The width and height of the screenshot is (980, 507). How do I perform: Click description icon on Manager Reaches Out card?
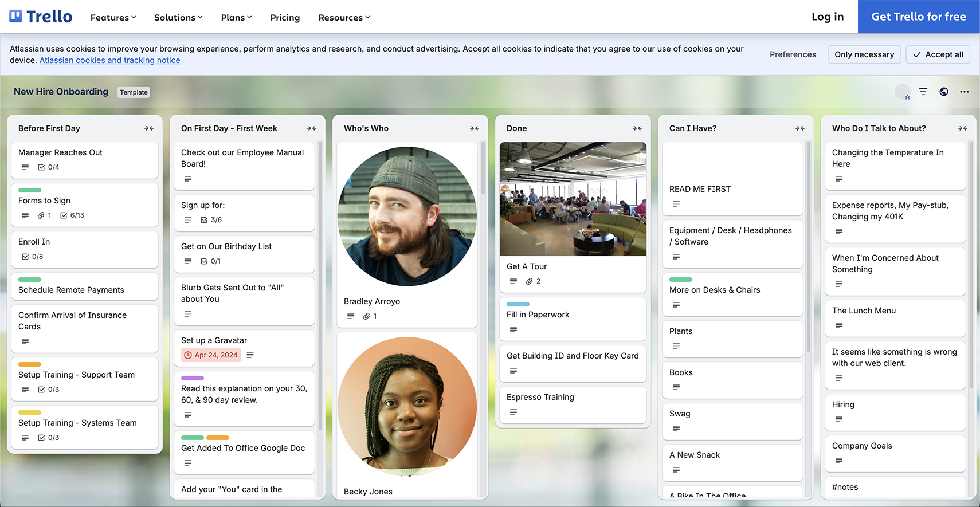[x=25, y=167]
